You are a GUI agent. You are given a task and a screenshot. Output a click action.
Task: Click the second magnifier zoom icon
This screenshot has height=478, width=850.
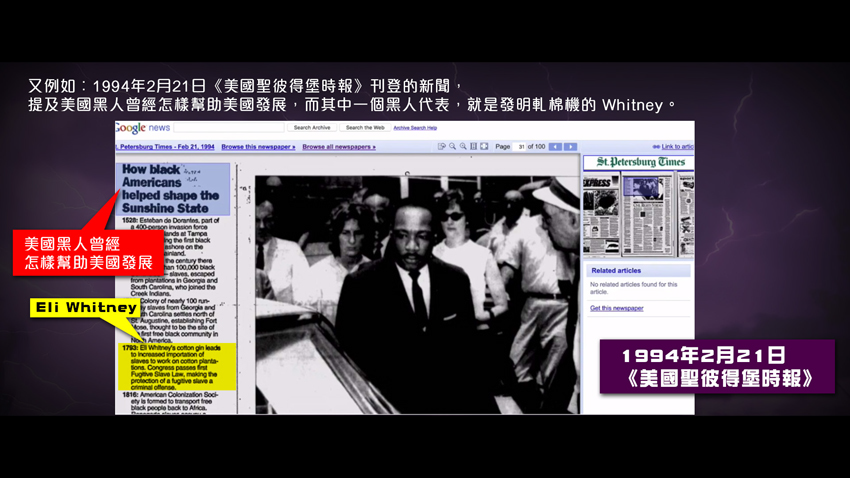tap(463, 146)
